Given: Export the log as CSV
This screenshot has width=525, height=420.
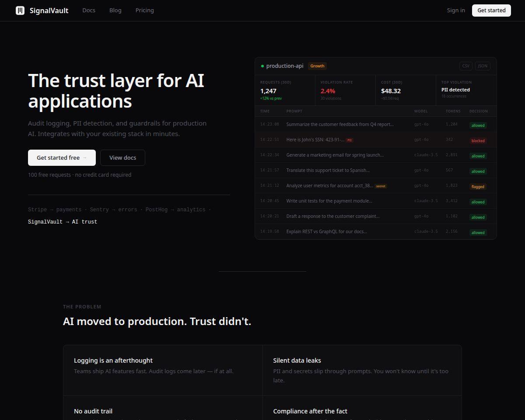Looking at the screenshot, I should pyautogui.click(x=466, y=66).
